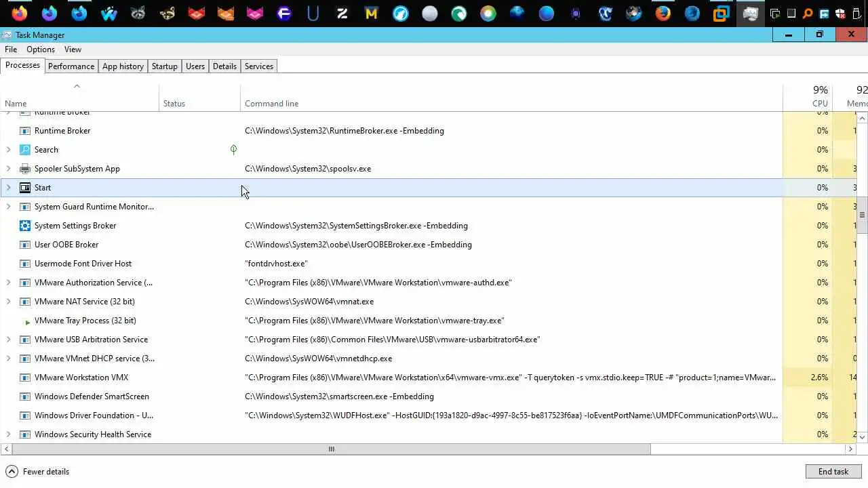Click the Windows Defender SmartScreen row icon
The height and width of the screenshot is (488, 868).
coord(25,396)
